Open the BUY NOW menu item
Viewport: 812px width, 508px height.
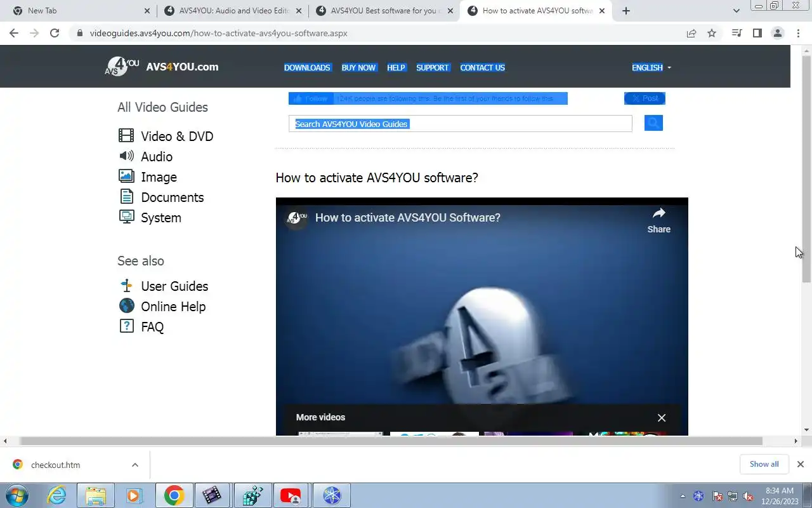point(358,67)
